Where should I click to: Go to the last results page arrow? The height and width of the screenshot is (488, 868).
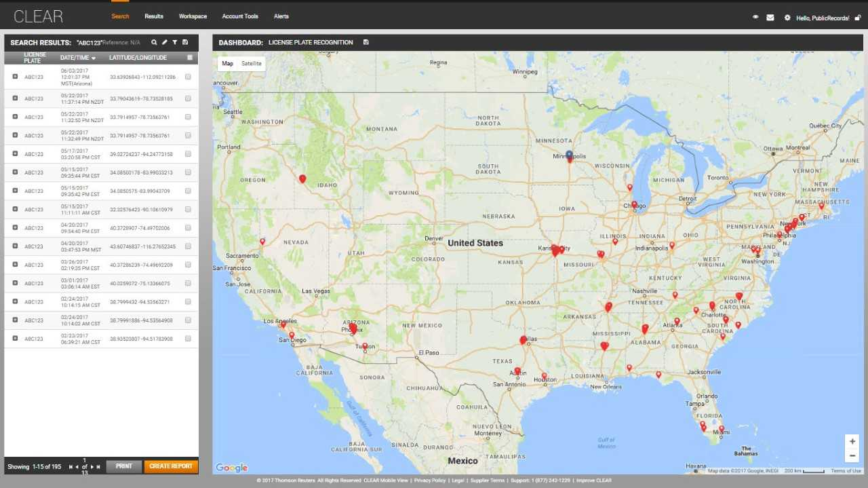(x=98, y=466)
